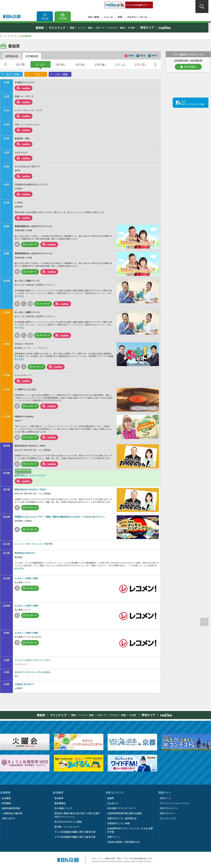
Task: Jump to the 午後 section
Action: point(36,74)
